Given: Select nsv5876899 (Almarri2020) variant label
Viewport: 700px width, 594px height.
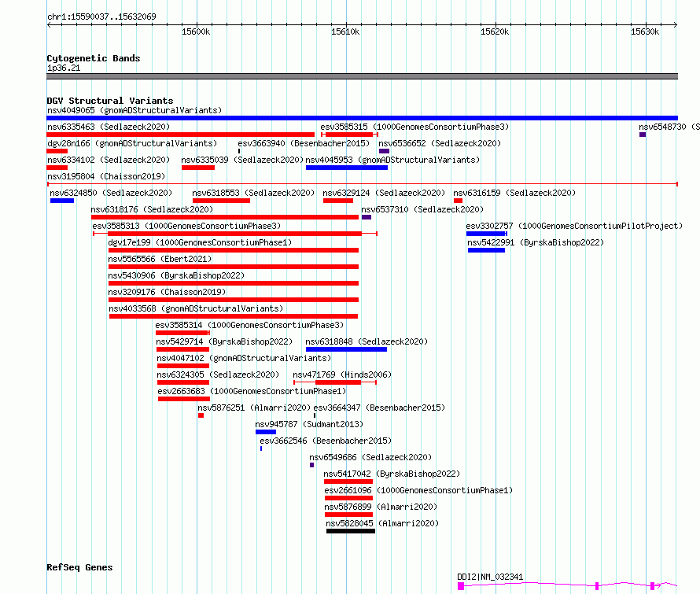Looking at the screenshot, I should click(381, 507).
